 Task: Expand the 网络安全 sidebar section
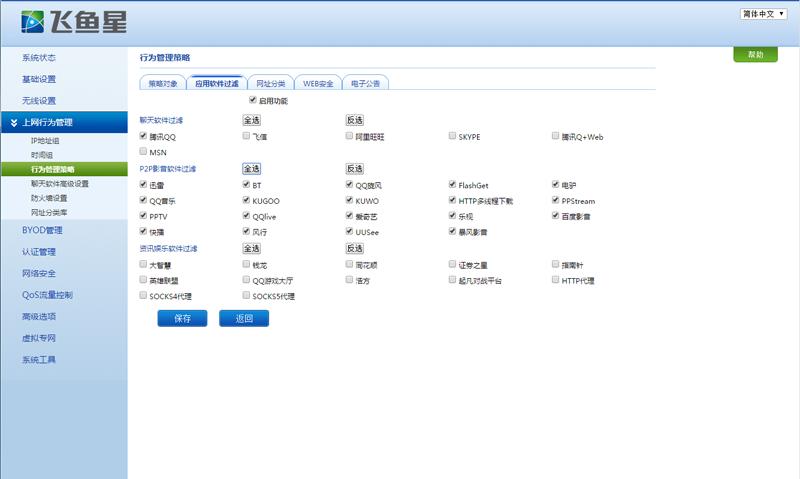tap(39, 273)
